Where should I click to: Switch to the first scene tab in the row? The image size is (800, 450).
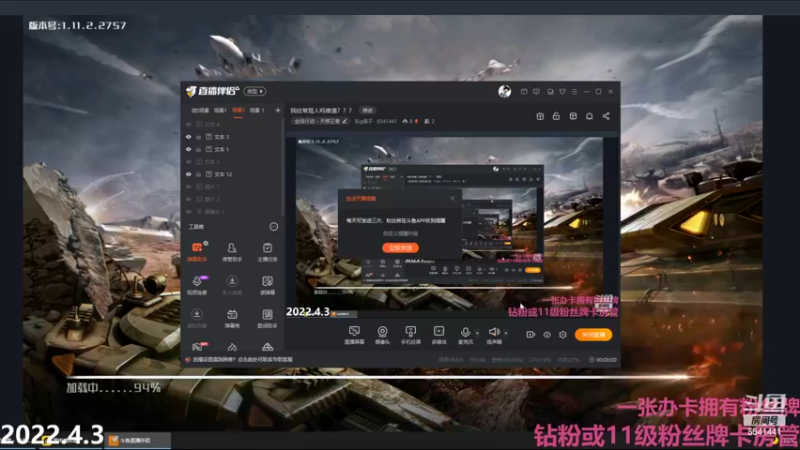[x=200, y=110]
